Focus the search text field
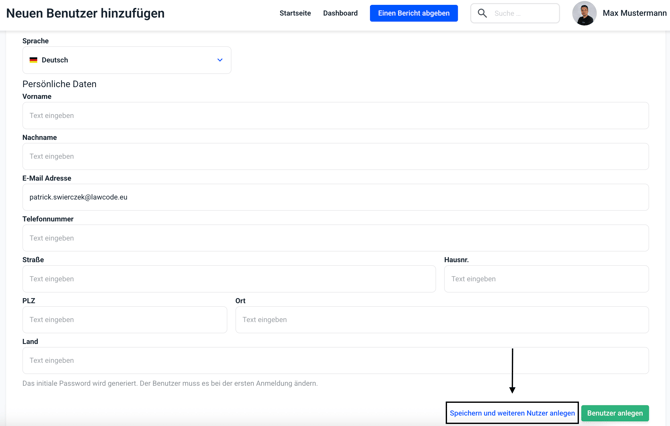 coord(524,14)
